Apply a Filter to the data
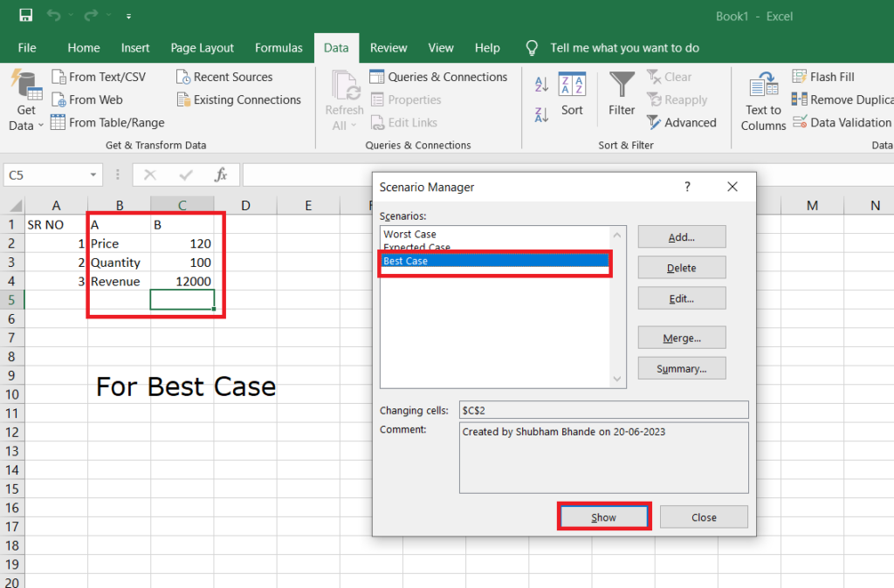 click(x=622, y=99)
